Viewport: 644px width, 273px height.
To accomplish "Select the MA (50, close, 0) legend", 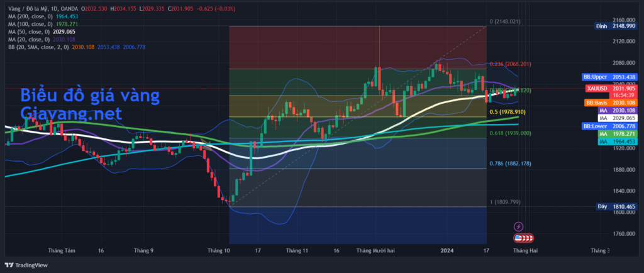I will click(x=27, y=31).
